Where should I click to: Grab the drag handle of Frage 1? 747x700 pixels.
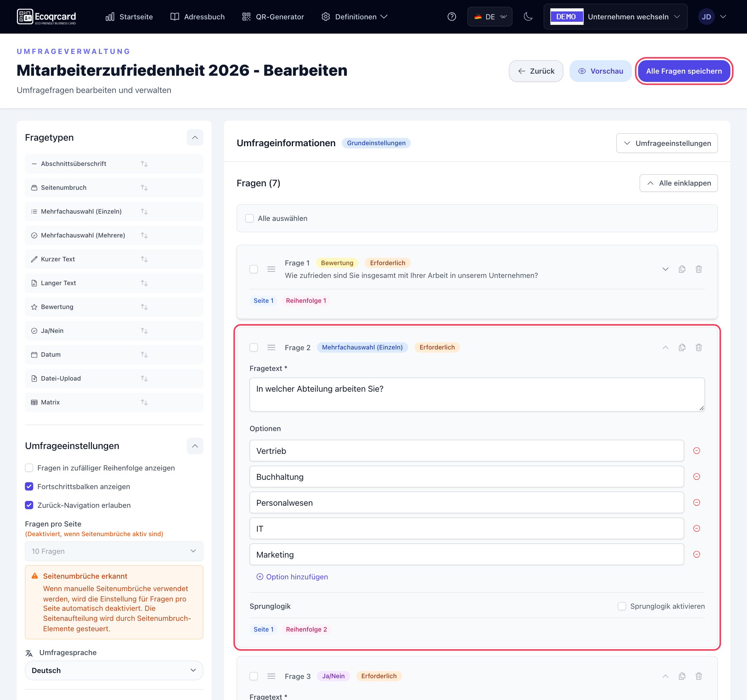271,269
